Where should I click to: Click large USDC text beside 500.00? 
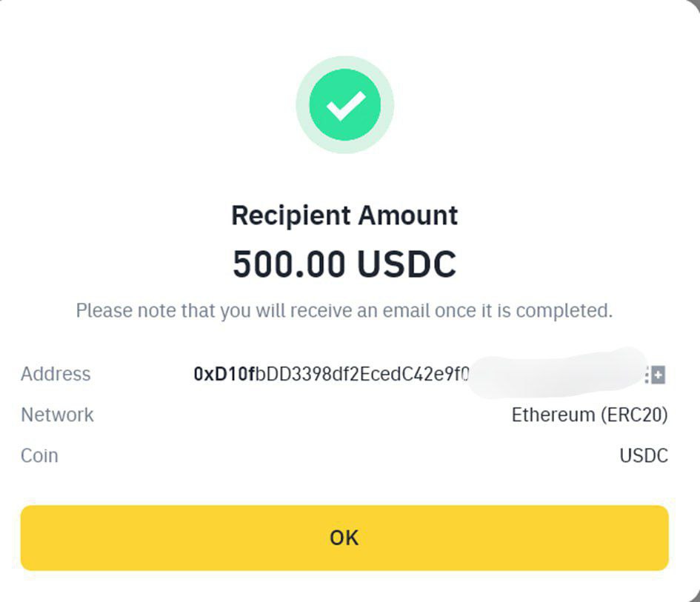click(407, 264)
